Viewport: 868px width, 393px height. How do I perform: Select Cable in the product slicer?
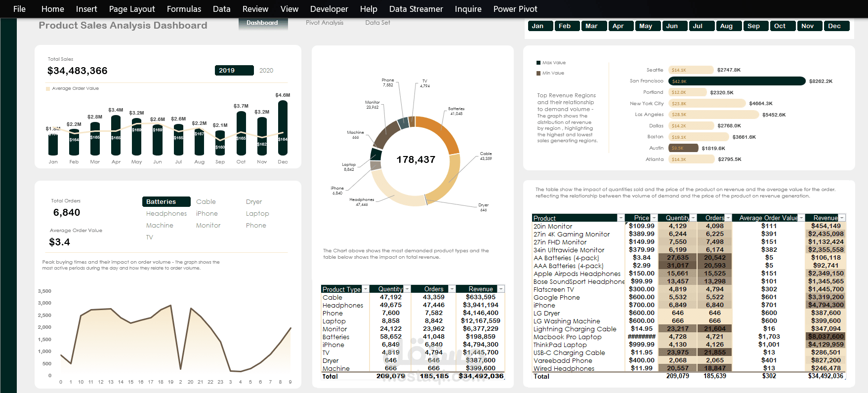tap(206, 202)
